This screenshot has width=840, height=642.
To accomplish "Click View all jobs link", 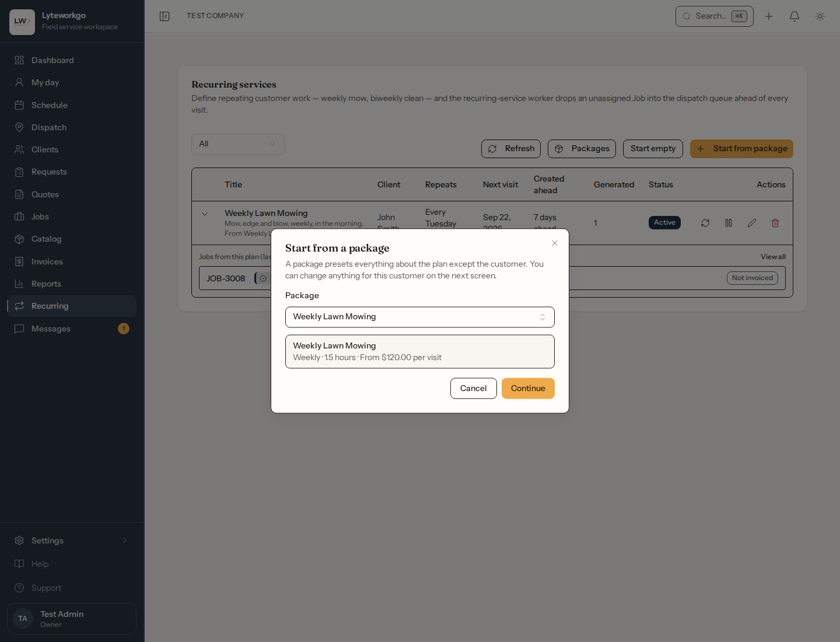I will 773,257.
